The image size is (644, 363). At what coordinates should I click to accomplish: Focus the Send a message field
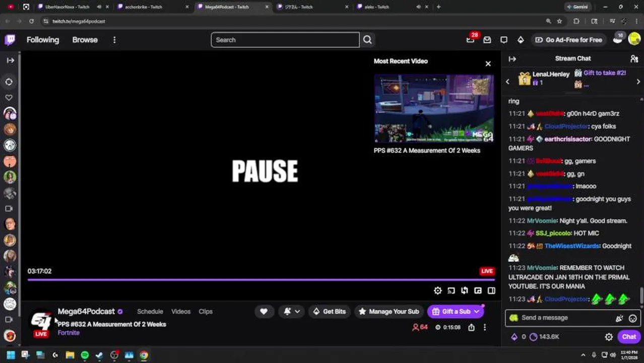(573, 318)
